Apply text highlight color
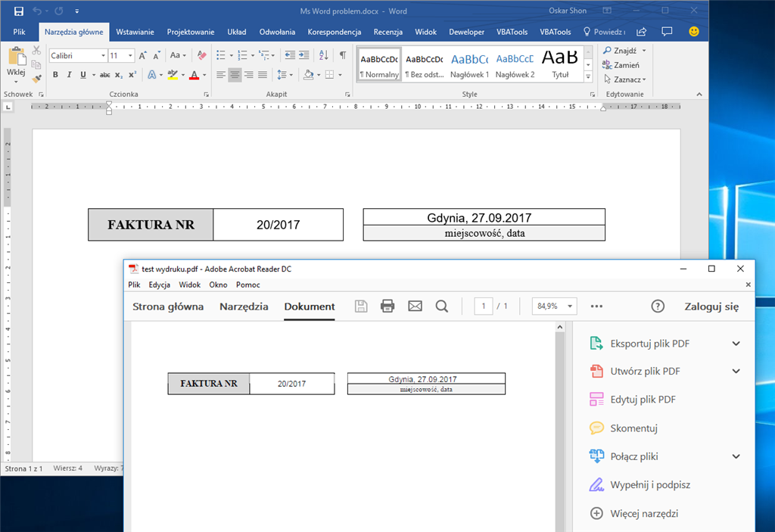 point(173,75)
